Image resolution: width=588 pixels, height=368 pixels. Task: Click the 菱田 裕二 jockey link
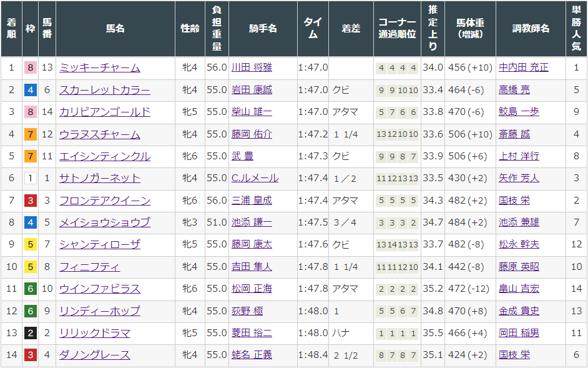(x=252, y=333)
